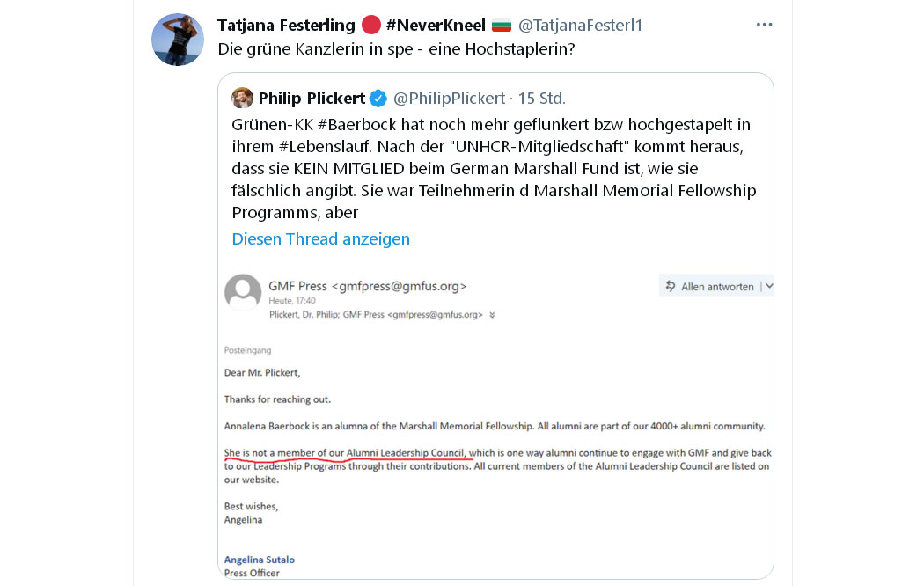Open the dropdown next to Allen antworten
The image size is (924, 586).
(x=769, y=286)
